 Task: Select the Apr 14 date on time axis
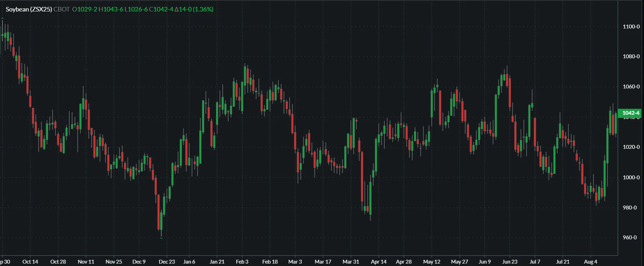pyautogui.click(x=379, y=262)
